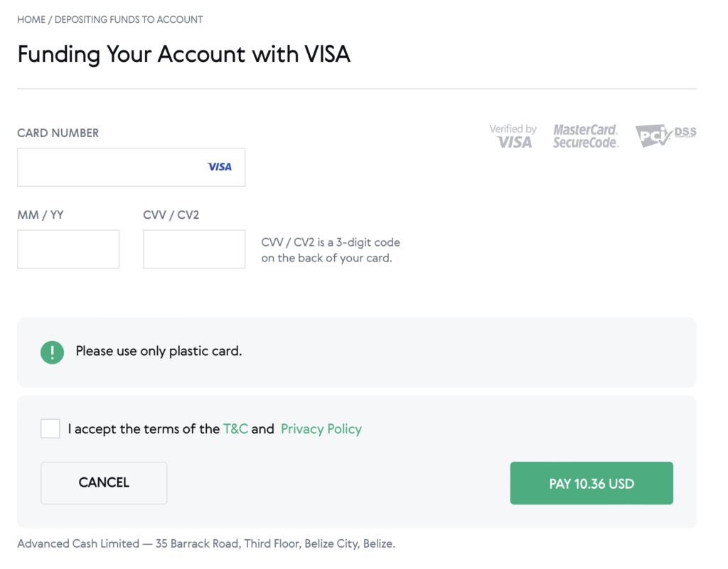
Task: Click the VISA logo inside card number field
Action: [220, 167]
